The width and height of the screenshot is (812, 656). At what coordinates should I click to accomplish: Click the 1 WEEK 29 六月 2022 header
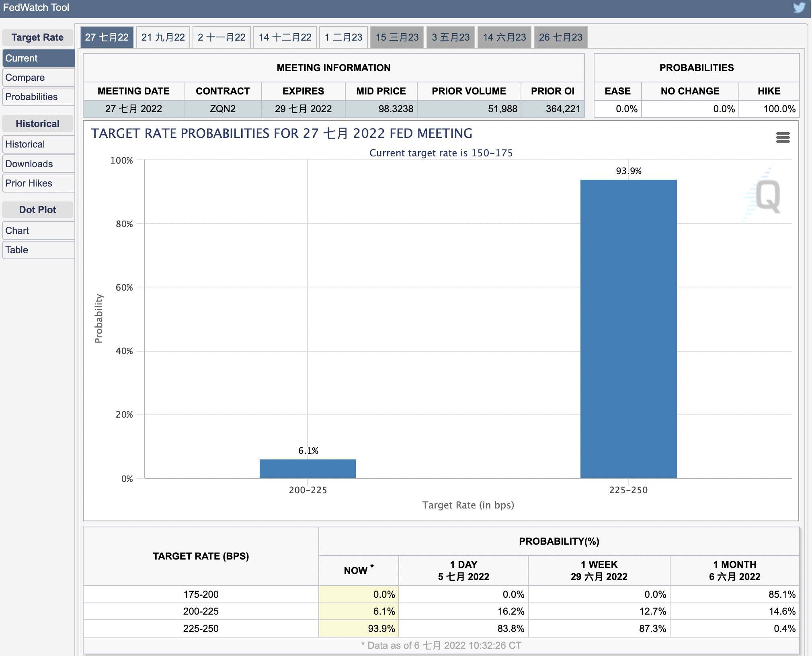tap(599, 570)
